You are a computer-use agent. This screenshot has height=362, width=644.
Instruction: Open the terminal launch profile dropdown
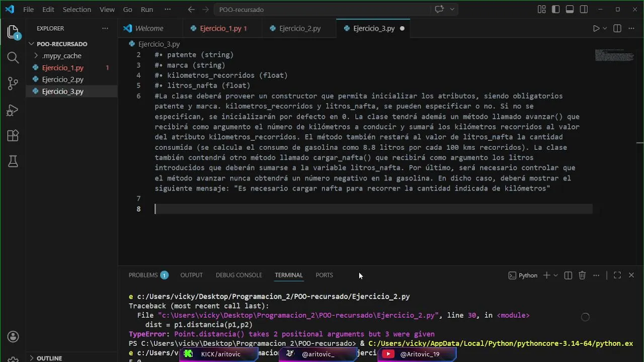pos(555,276)
